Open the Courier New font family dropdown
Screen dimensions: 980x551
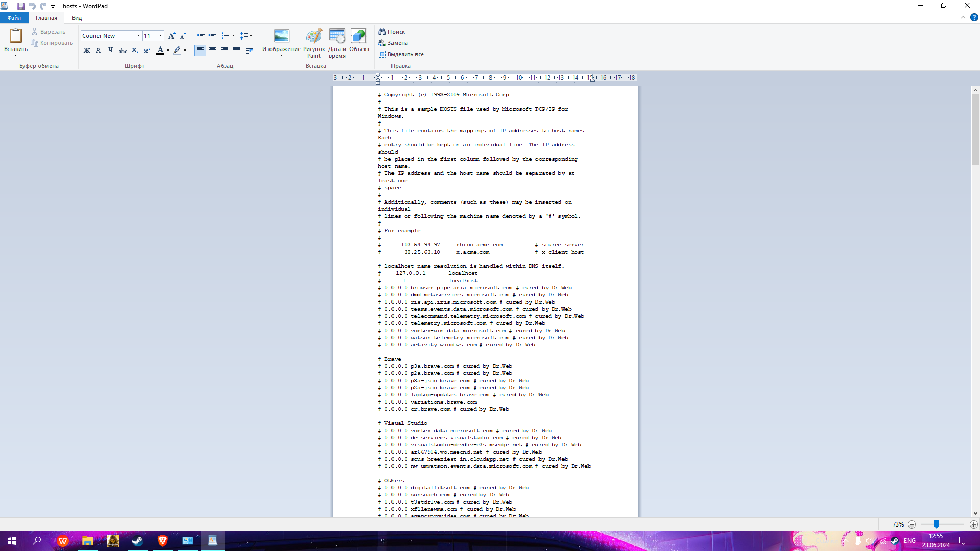(x=138, y=36)
